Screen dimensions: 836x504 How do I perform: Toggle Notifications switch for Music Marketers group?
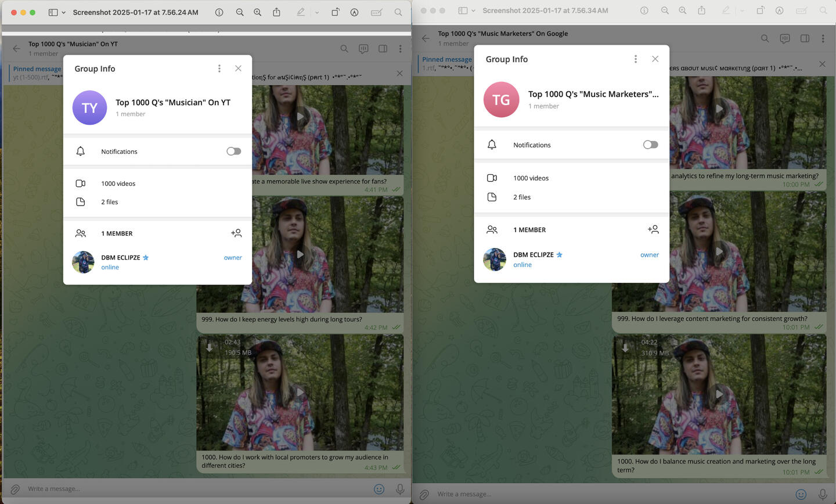[650, 145]
